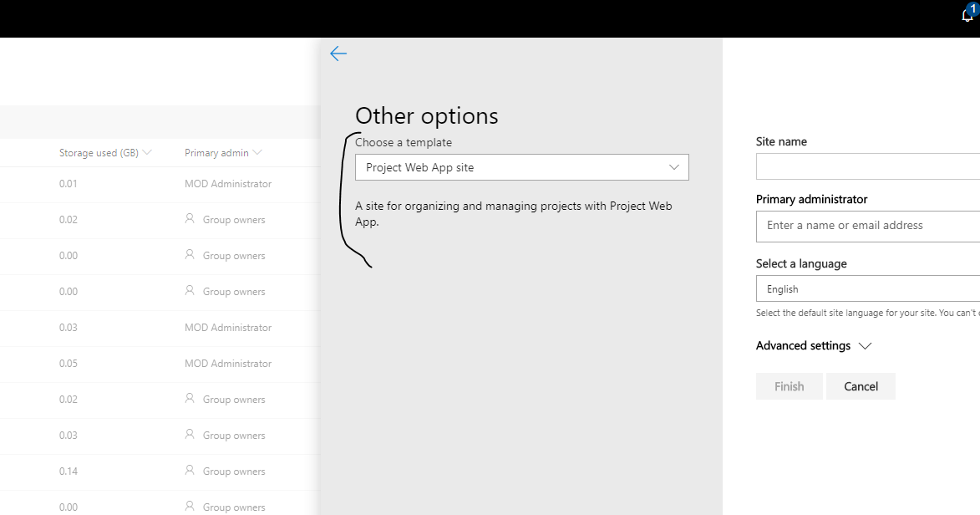980x515 pixels.
Task: Click the person icon in the 0.14 storage row
Action: [x=190, y=471]
